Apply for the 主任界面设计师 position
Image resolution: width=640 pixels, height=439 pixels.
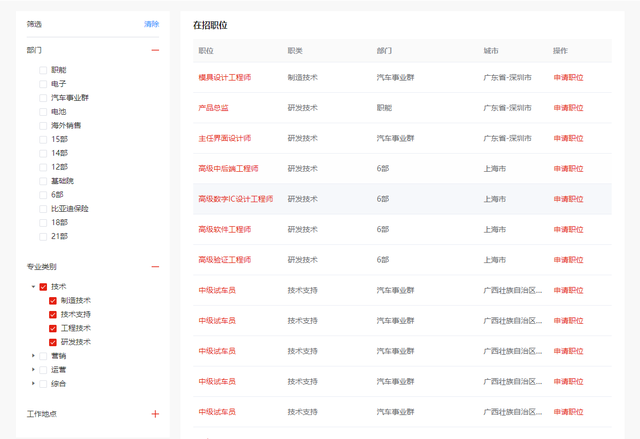[x=568, y=139]
